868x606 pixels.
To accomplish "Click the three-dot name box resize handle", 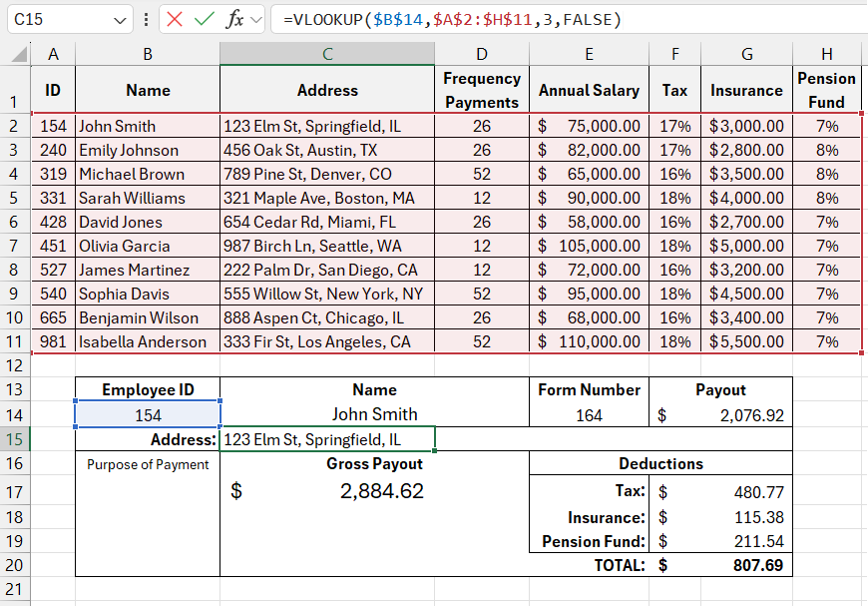I will click(x=147, y=20).
